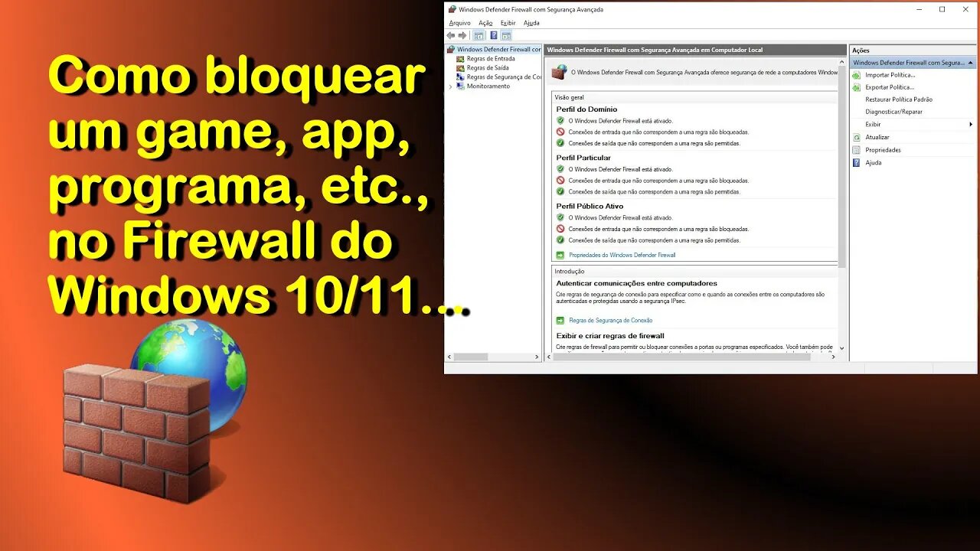The image size is (980, 551).
Task: Click Propriedades in the Ações pane
Action: 883,150
